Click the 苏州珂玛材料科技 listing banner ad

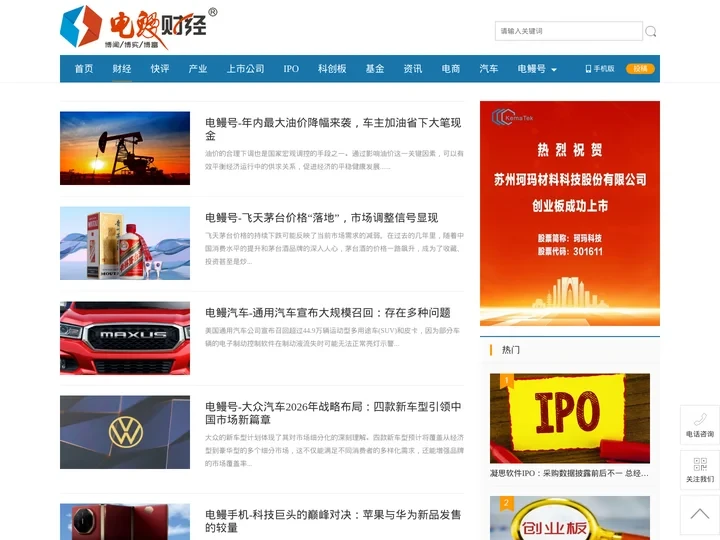(x=570, y=214)
